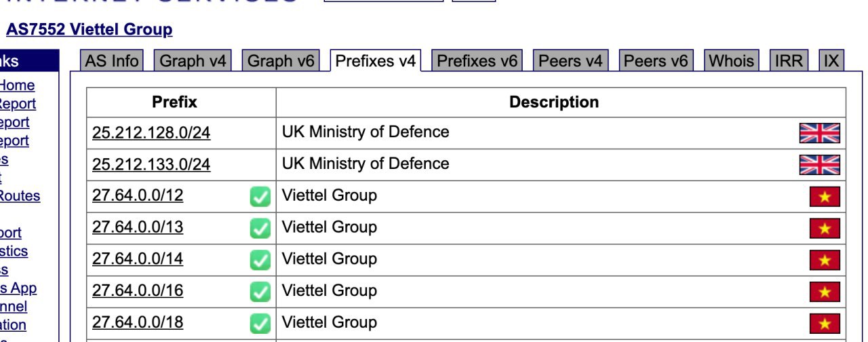Viewport: 868px width, 342px height.
Task: Click green checkmark beside 27.64.0.0/16
Action: tap(260, 292)
